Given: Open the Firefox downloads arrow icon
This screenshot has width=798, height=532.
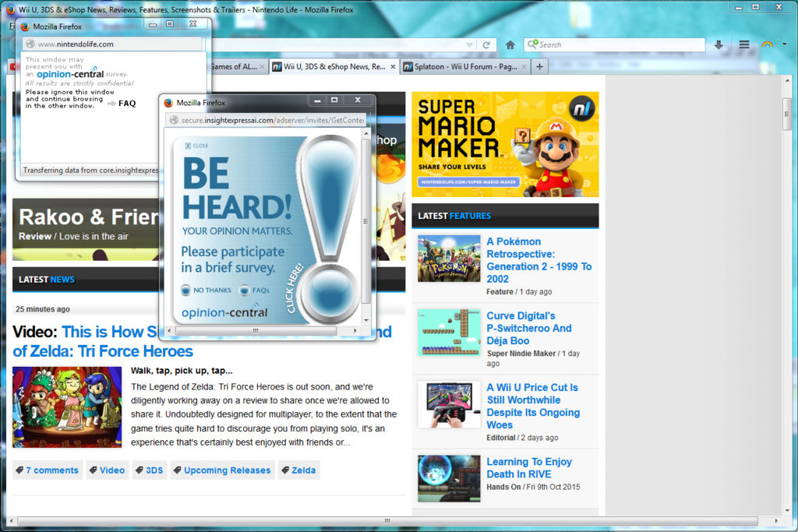Looking at the screenshot, I should click(x=719, y=45).
